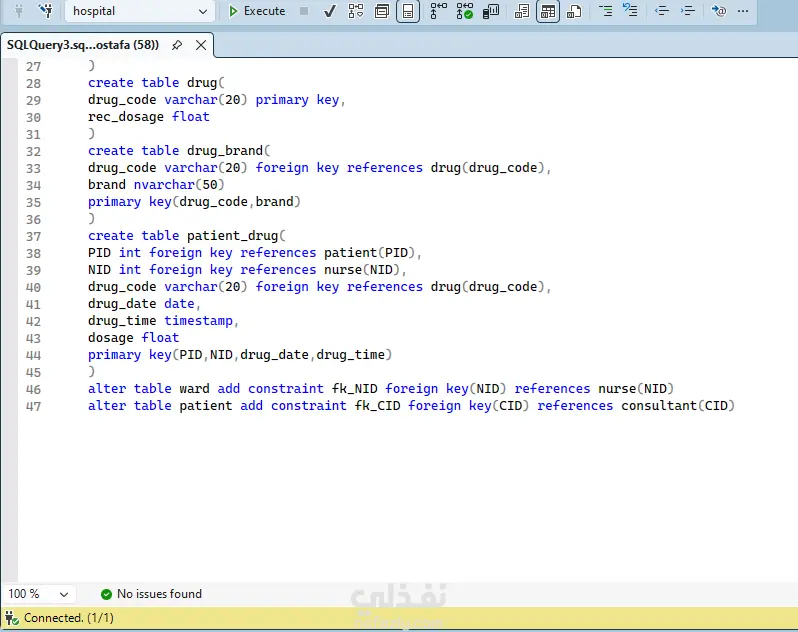Specify values for template parameters
Image resolution: width=798 pixels, height=632 pixels.
(x=719, y=11)
